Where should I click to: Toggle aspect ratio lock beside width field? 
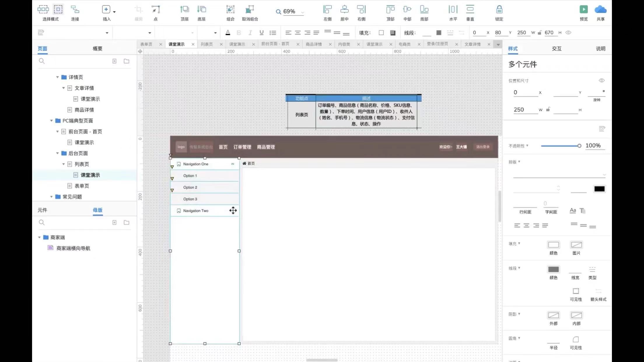(548, 110)
